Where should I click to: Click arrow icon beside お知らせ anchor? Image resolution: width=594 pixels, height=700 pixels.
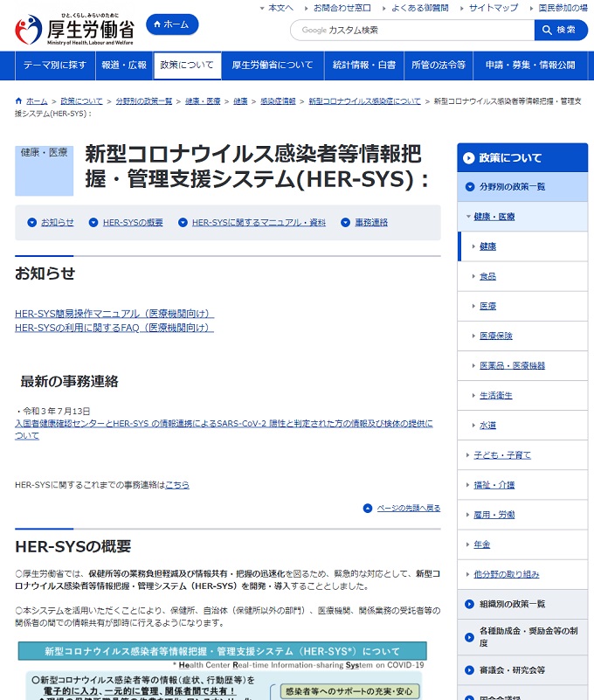(31, 222)
